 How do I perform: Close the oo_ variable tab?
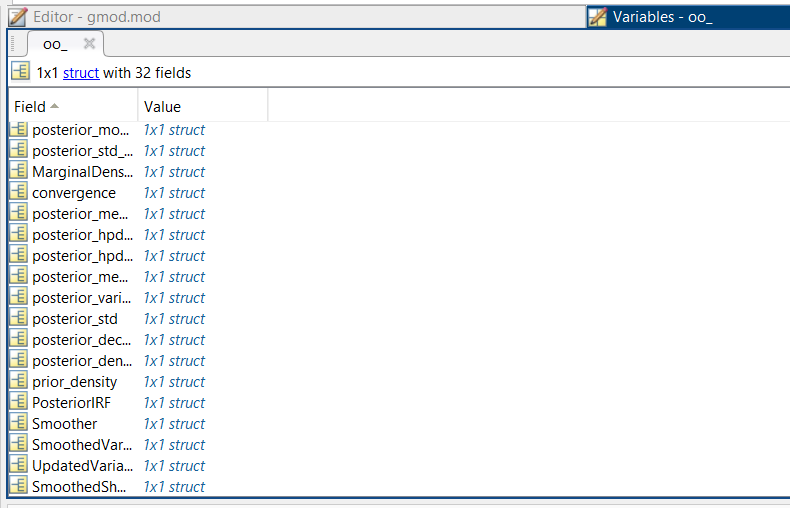coord(89,44)
